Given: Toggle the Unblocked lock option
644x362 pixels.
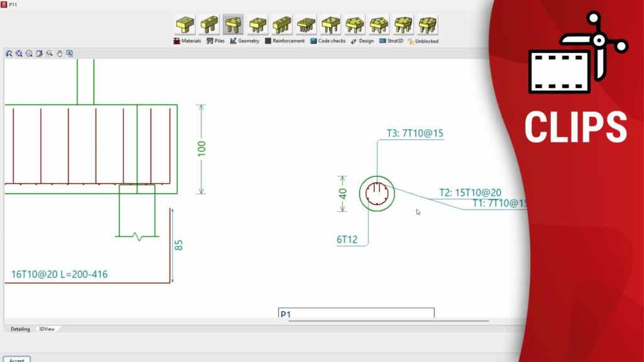Looking at the screenshot, I should (x=423, y=41).
